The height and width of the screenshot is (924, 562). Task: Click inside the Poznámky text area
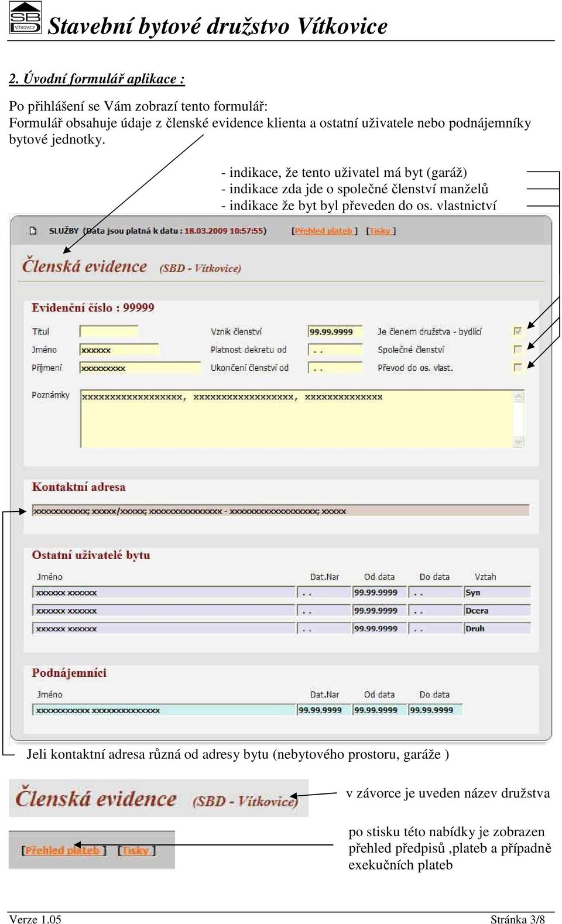coord(296,419)
